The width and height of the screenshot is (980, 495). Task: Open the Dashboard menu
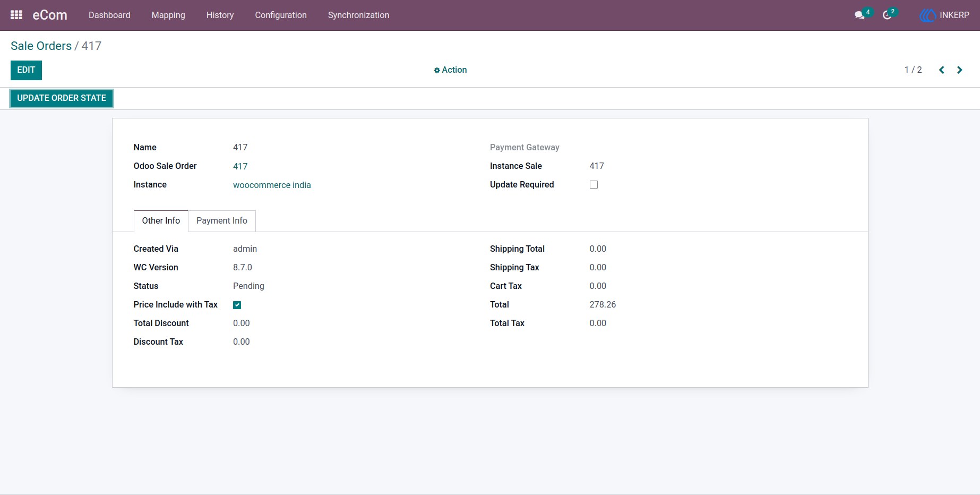pos(109,15)
